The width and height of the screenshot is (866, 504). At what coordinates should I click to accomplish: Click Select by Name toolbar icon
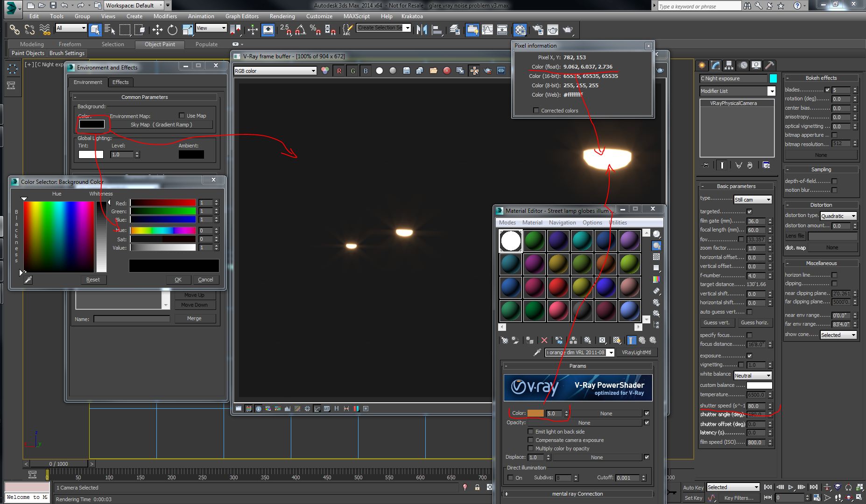[110, 30]
